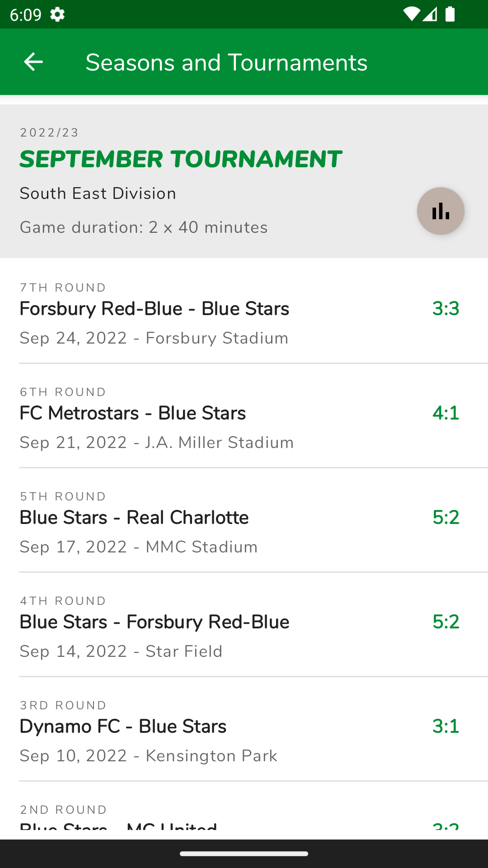Screen dimensions: 488x868
Task: Tap the bottom navigation home pill
Action: pos(244,854)
